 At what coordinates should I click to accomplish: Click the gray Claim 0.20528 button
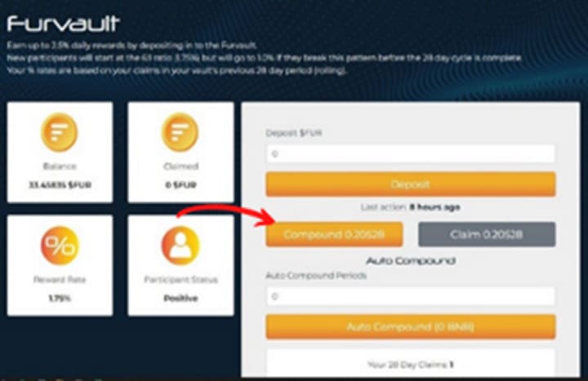pos(487,234)
